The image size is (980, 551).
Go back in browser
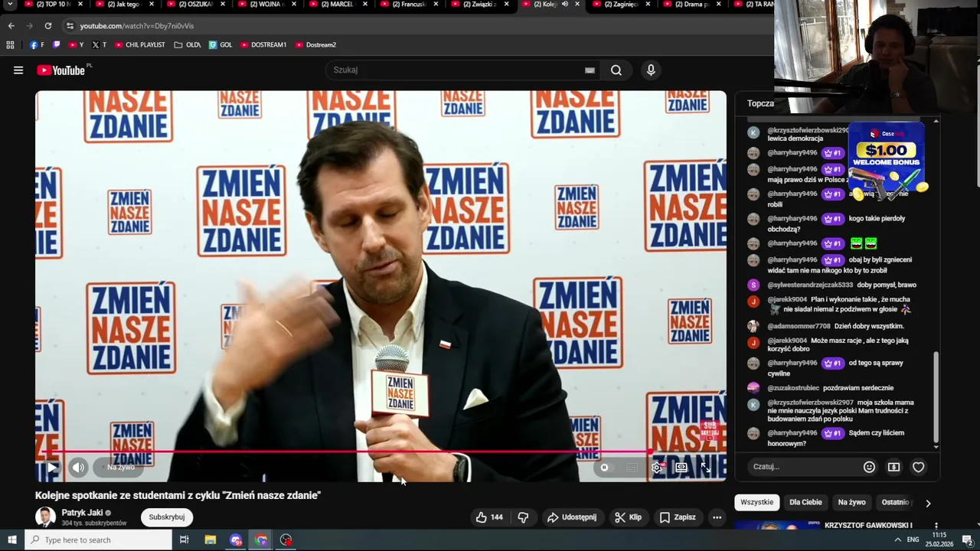point(11,25)
